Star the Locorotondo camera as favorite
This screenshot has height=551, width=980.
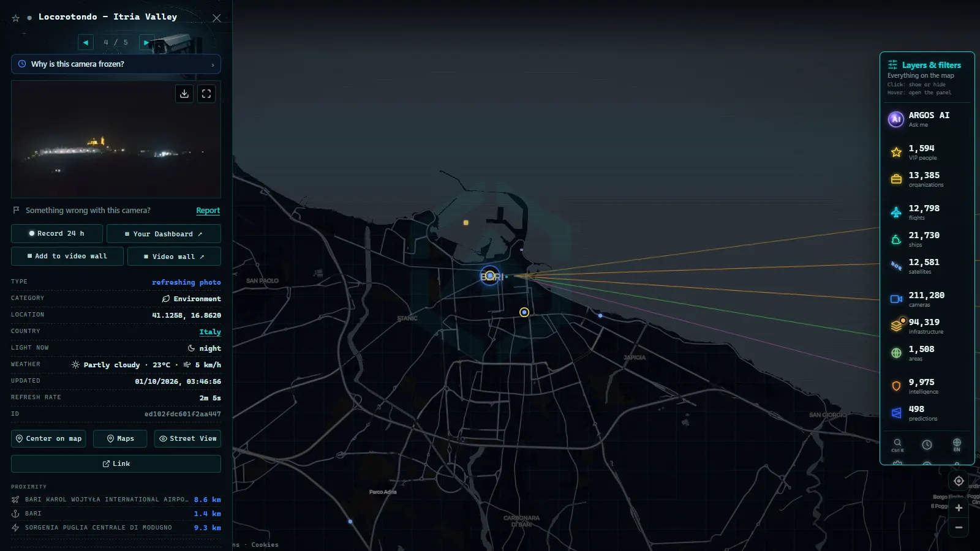[x=16, y=18]
